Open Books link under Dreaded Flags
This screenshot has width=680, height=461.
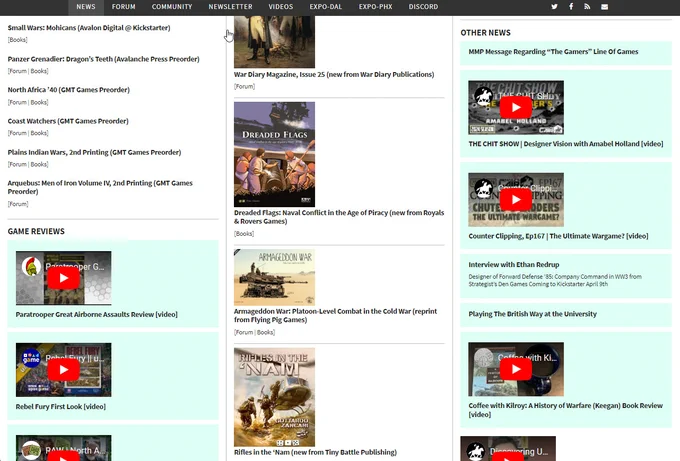[244, 234]
